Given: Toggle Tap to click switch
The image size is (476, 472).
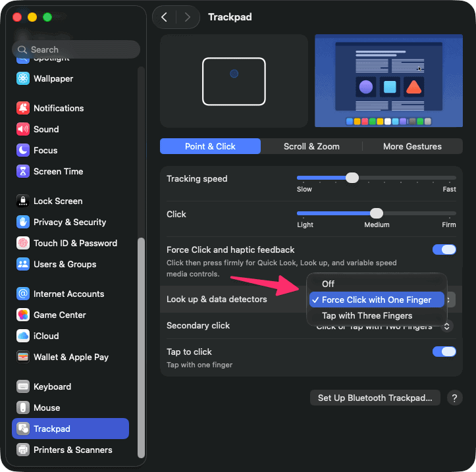Looking at the screenshot, I should [x=444, y=352].
